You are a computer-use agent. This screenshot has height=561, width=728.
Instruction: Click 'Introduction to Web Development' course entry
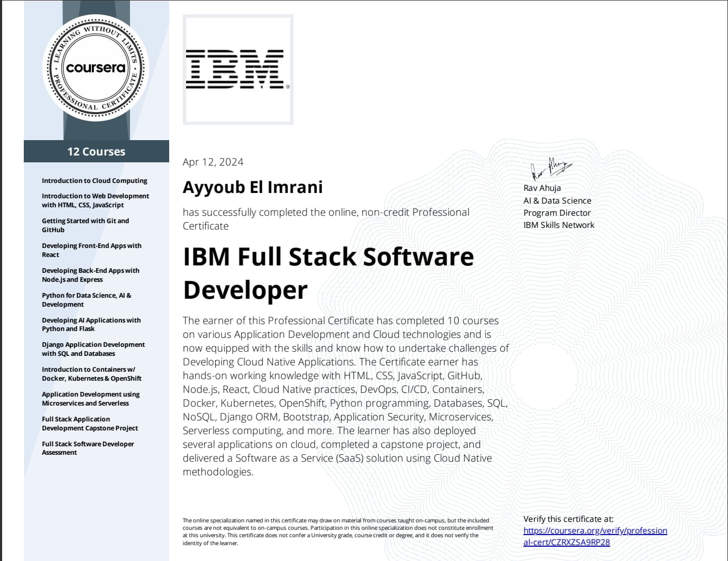click(x=95, y=200)
